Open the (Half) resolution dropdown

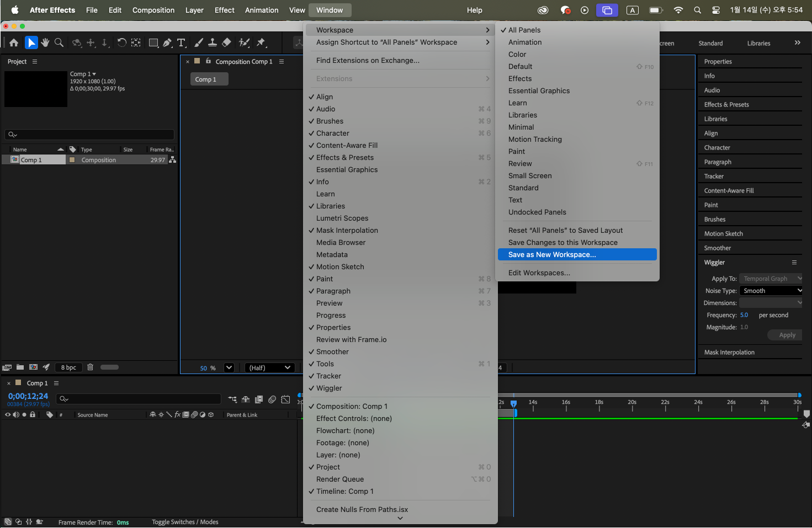[x=269, y=367]
